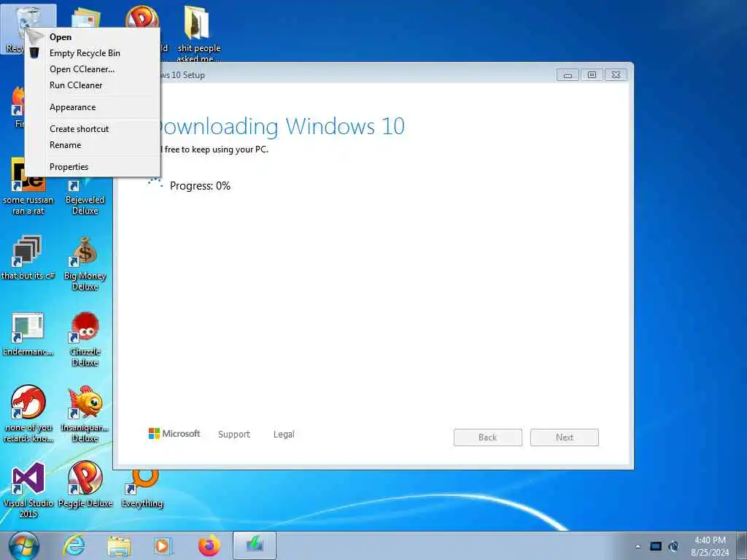Click the Windows 10 Setup taskbar button
The image size is (747, 560).
coord(255,545)
